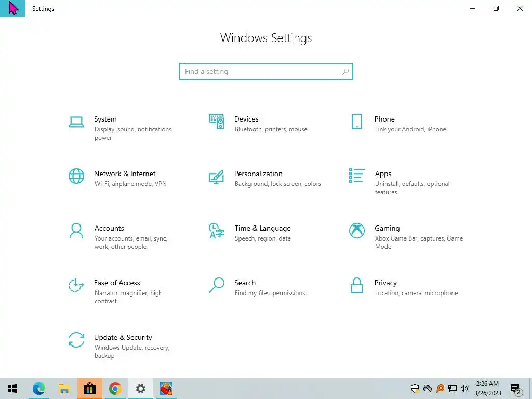Viewport: 532px width, 399px height.
Task: Open the Accounts person icon
Action: (76, 231)
